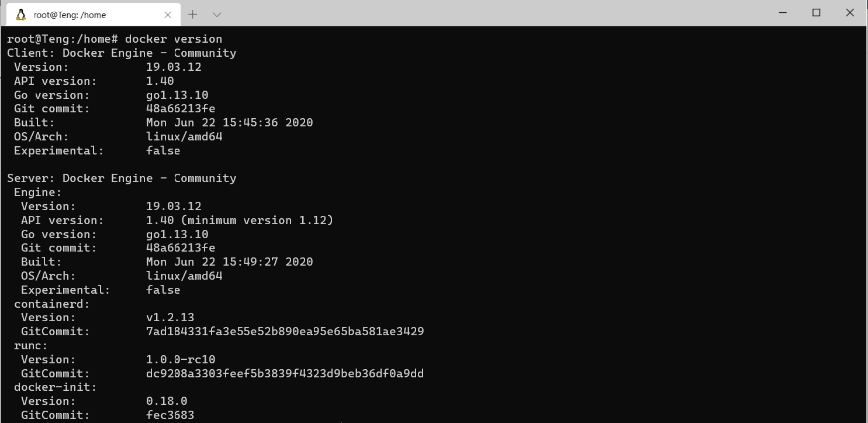Click the Built timestamp showing 15:49:27
868x423 pixels.
click(229, 262)
